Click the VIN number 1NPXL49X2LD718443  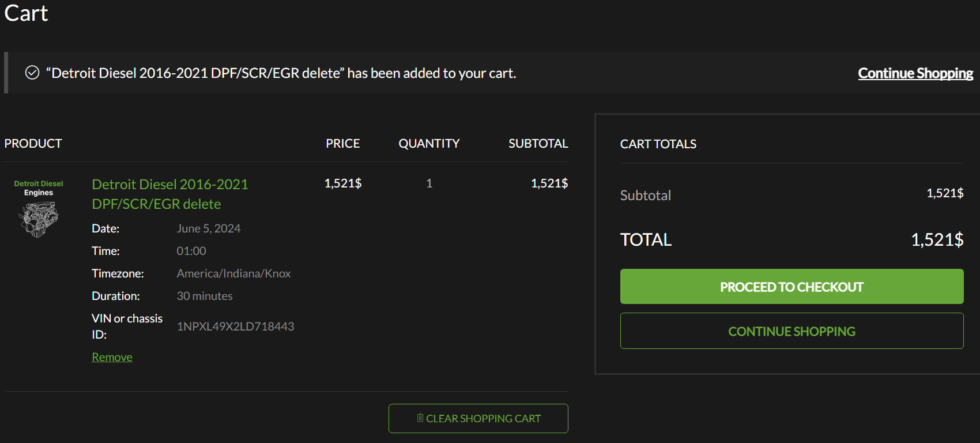235,326
